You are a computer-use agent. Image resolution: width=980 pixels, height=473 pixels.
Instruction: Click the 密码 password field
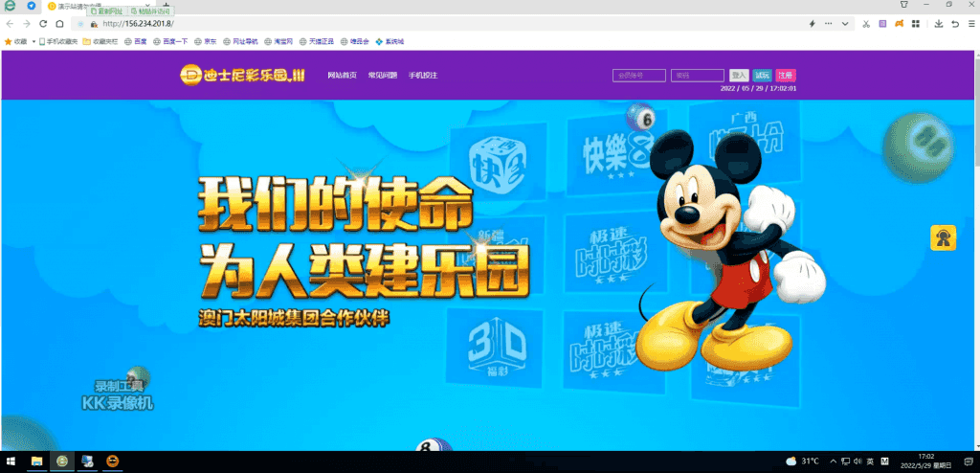(698, 75)
